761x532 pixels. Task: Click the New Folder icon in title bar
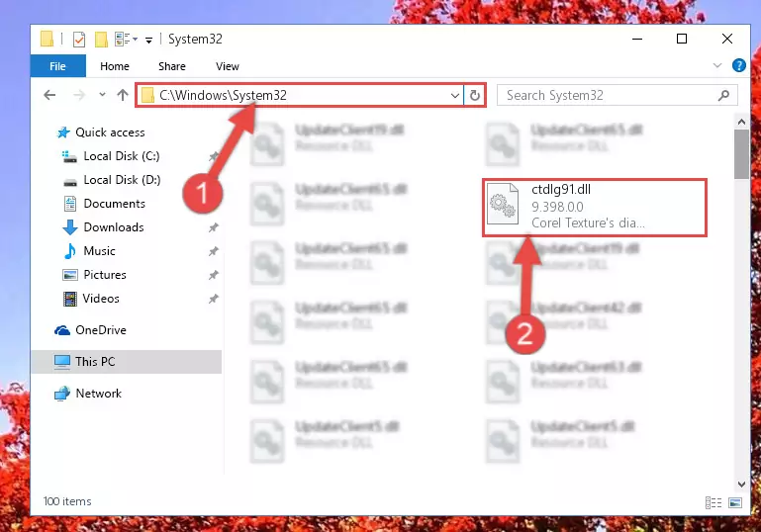tap(101, 40)
